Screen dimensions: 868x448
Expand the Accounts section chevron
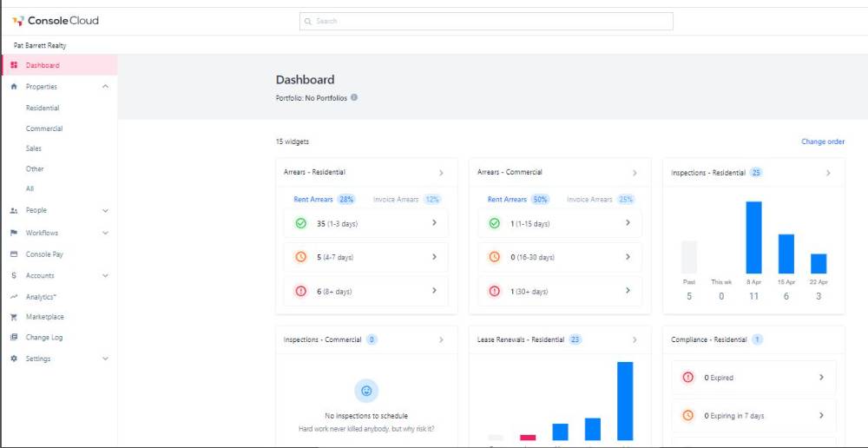tap(105, 276)
